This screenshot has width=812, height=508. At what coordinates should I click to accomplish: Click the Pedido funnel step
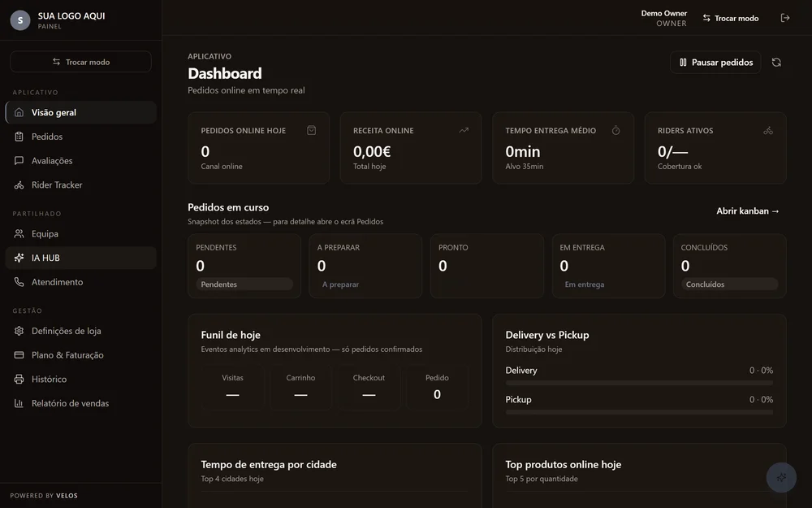point(437,388)
